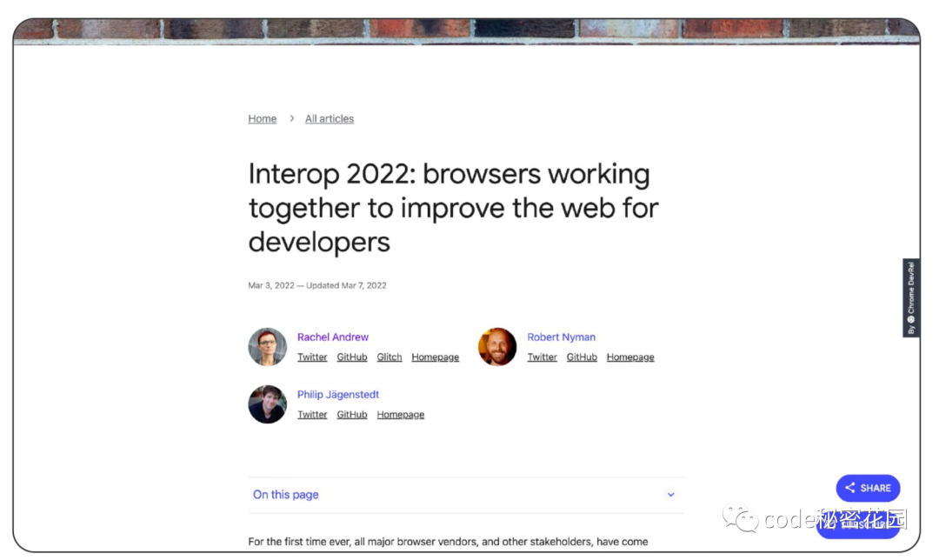Open the All articles breadcrumb link
The height and width of the screenshot is (560, 939).
point(330,118)
